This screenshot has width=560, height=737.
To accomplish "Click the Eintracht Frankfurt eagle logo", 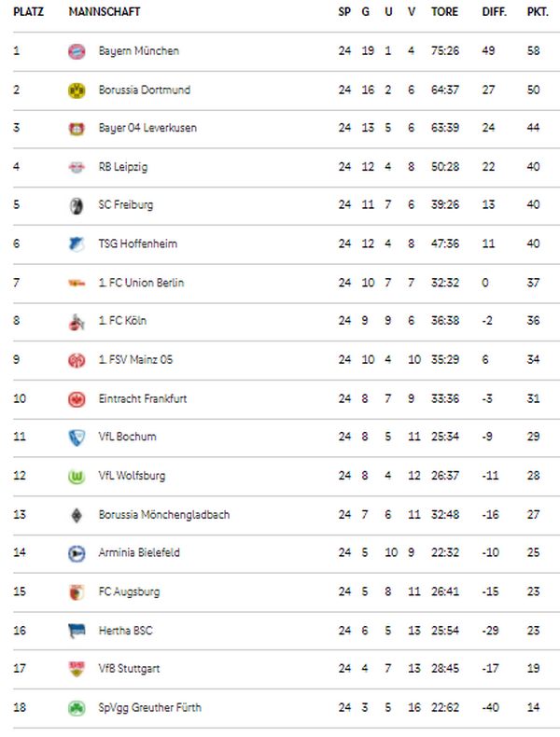I will pos(77,399).
